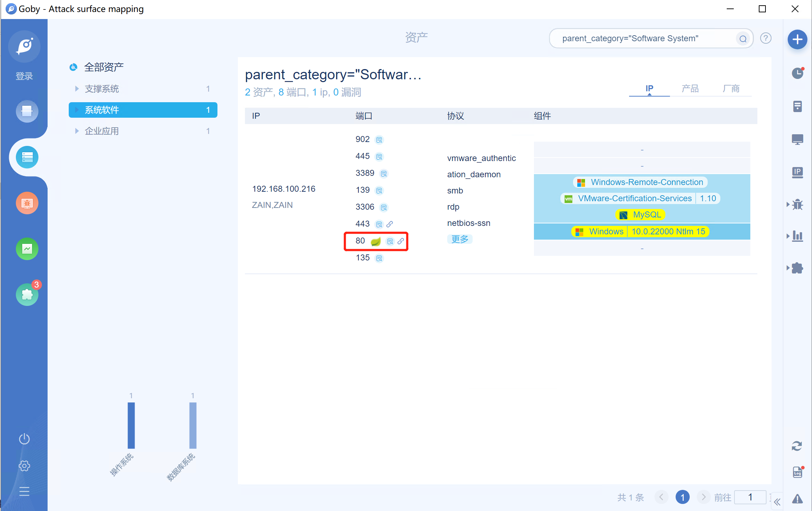The width and height of the screenshot is (812, 511).
Task: Click the bug icon in right panel
Action: [x=798, y=204]
